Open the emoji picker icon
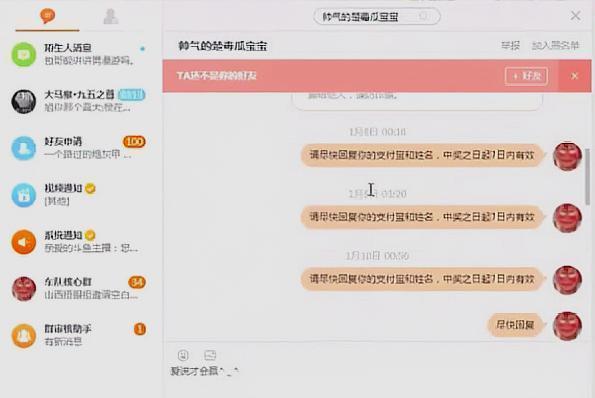The image size is (595, 398). click(x=183, y=355)
